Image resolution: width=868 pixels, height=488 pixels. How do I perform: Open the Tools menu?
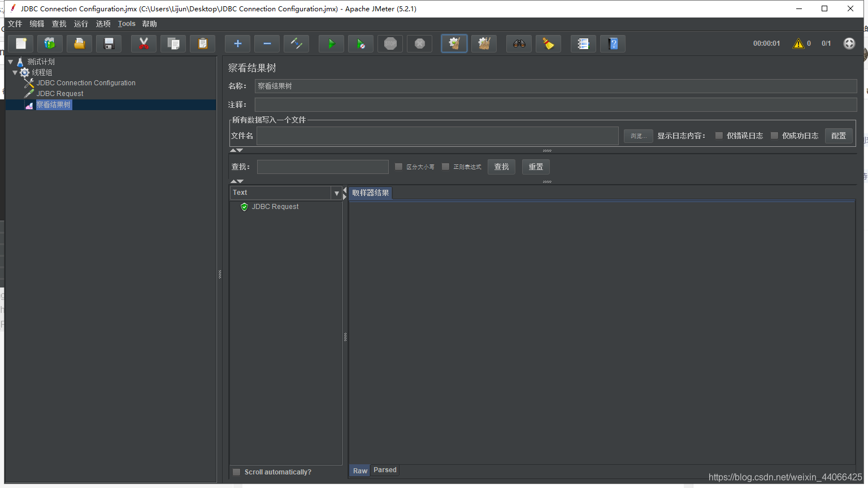tap(127, 24)
